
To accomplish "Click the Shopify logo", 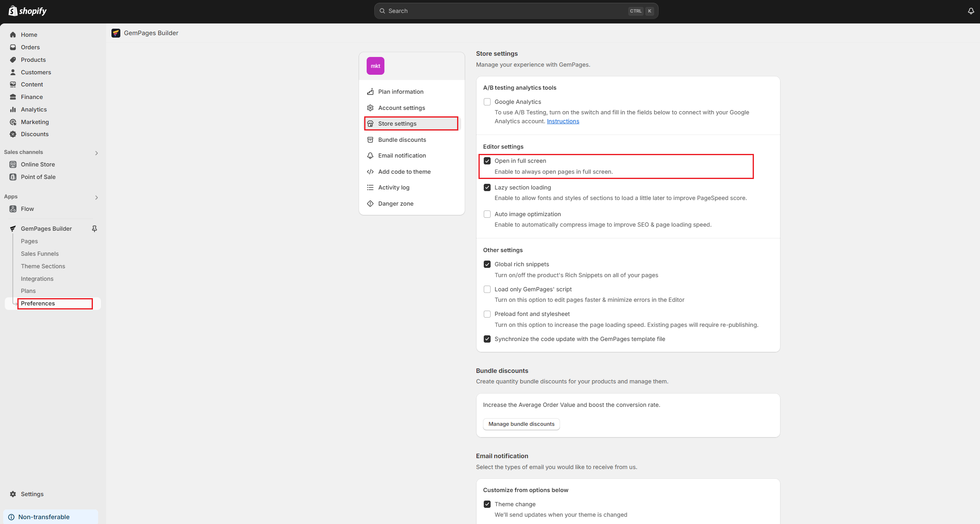I will 27,11.
